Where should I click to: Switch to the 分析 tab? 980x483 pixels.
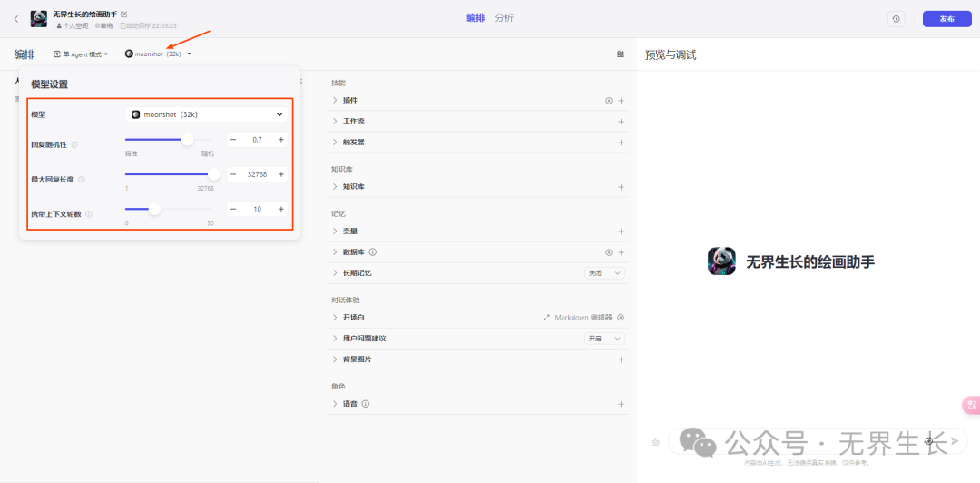pyautogui.click(x=504, y=18)
